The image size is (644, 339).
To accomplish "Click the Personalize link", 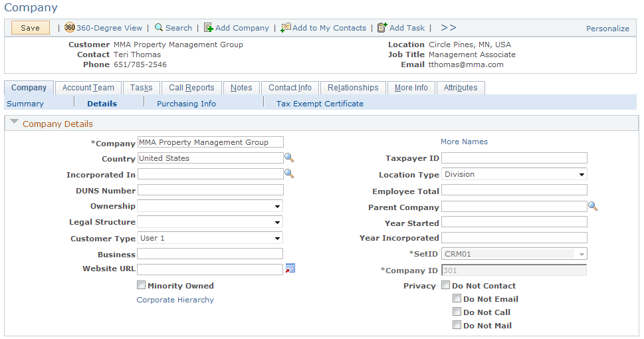I will pos(607,29).
